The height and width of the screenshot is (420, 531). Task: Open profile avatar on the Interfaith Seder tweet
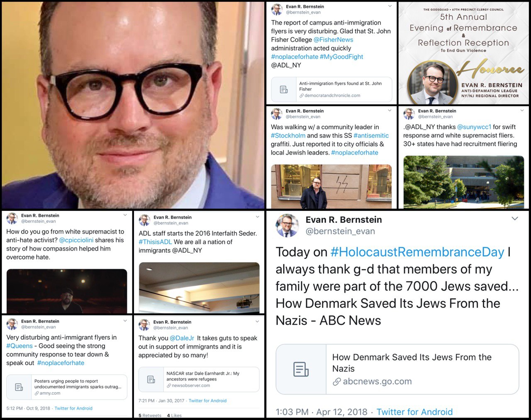pos(144,220)
